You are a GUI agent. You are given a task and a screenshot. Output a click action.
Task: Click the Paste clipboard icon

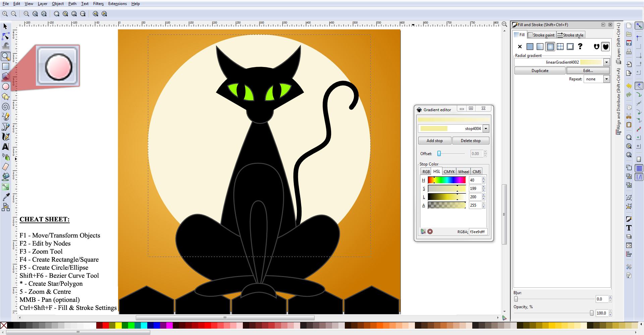coord(629,125)
